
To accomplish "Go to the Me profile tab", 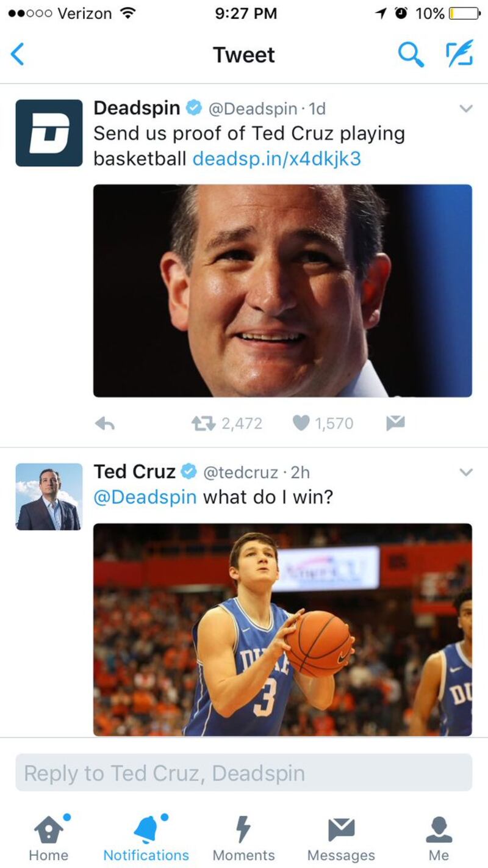I will pos(439,837).
